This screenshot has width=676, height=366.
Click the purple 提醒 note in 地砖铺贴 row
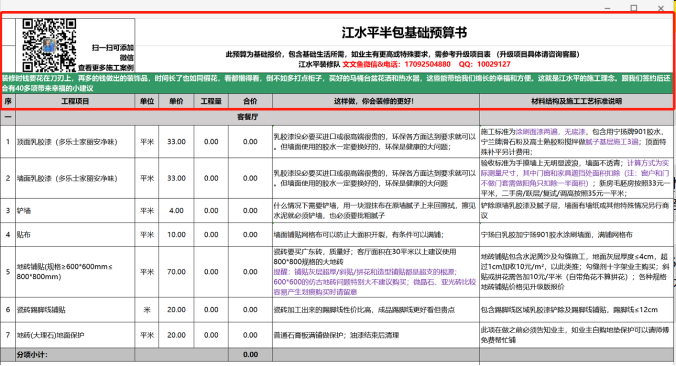pos(374,282)
